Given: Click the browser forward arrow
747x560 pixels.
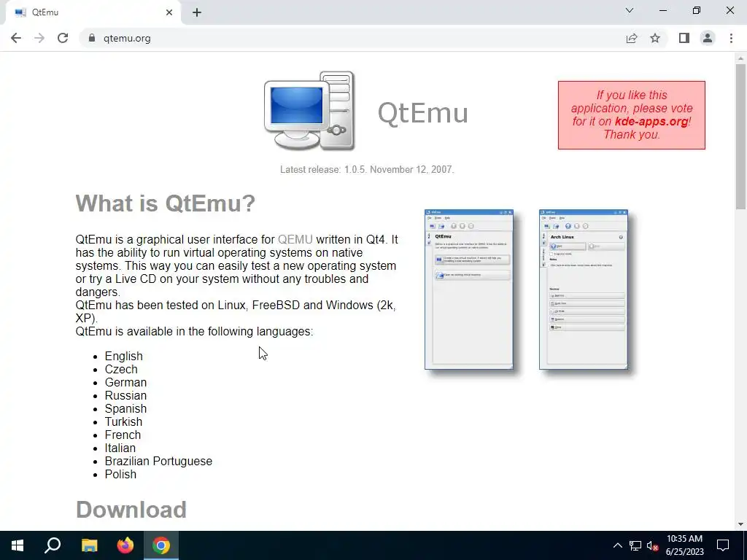Looking at the screenshot, I should 39,38.
